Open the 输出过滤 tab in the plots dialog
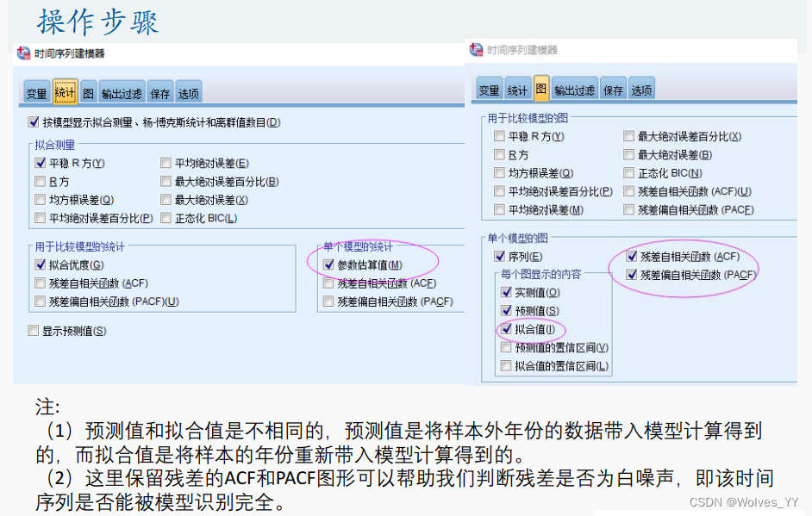Image resolution: width=812 pixels, height=516 pixels. tap(574, 90)
